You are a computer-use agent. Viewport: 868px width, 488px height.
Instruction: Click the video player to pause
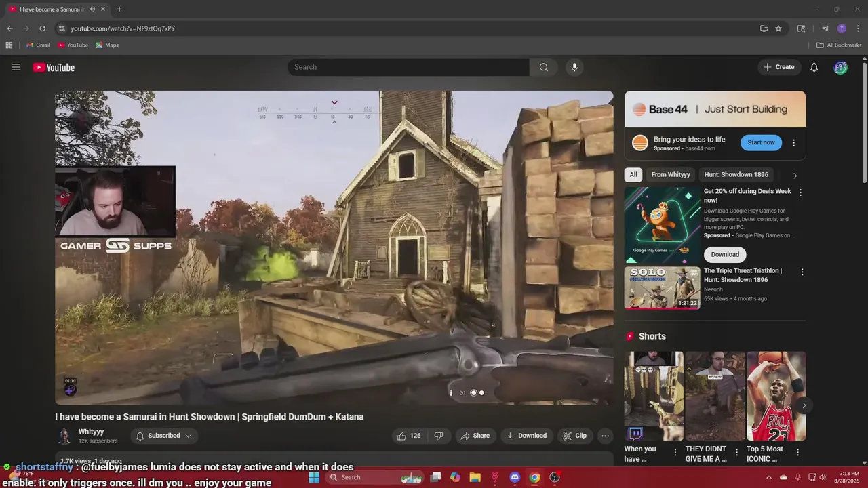[334, 247]
